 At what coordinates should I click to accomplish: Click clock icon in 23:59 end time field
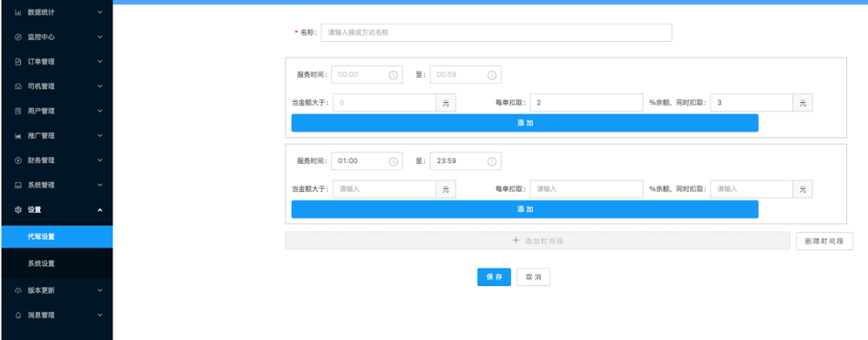pyautogui.click(x=492, y=161)
